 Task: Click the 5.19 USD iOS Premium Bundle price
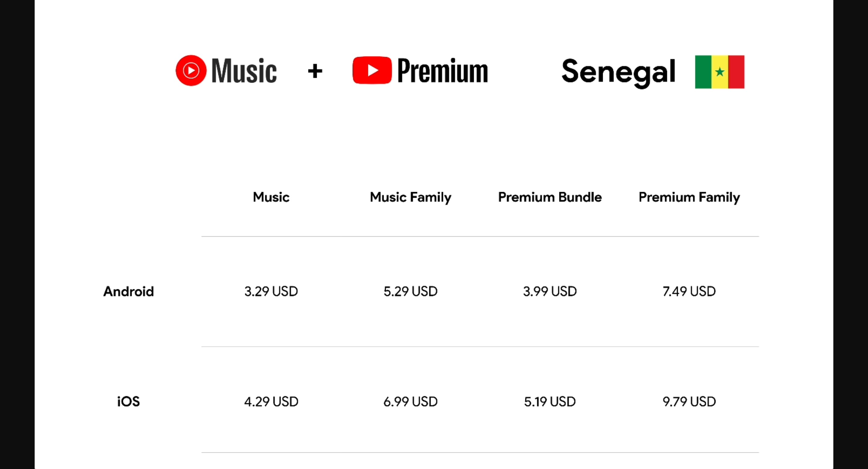coord(550,401)
